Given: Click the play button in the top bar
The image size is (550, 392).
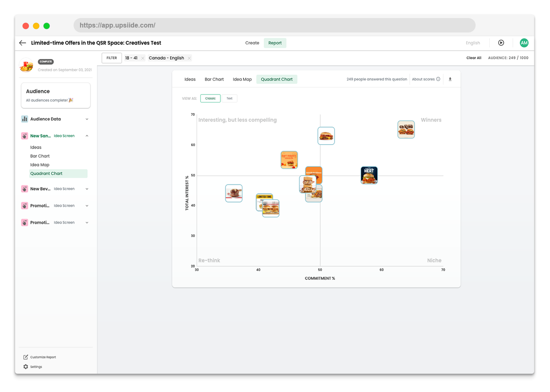Looking at the screenshot, I should pyautogui.click(x=501, y=43).
